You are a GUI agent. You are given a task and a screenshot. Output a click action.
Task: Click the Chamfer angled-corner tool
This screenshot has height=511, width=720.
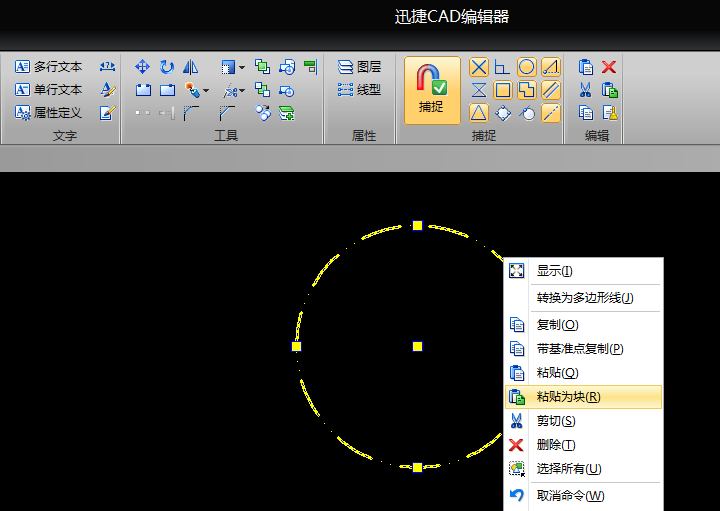[227, 112]
